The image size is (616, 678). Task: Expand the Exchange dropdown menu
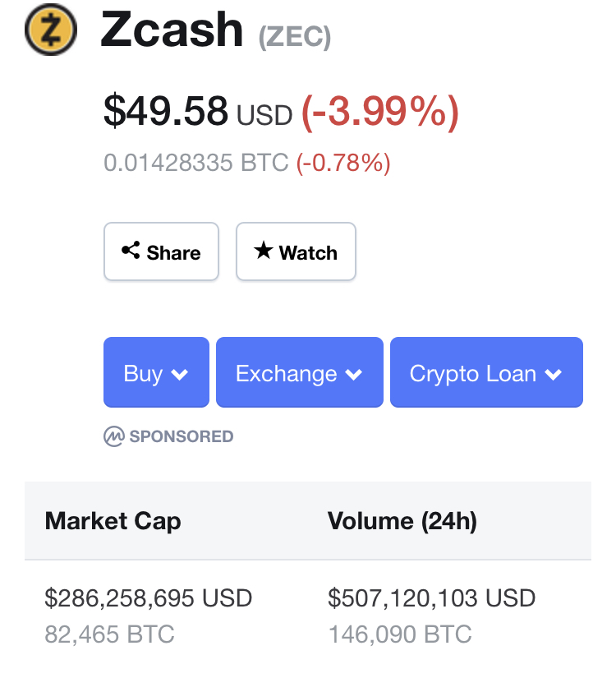point(299,373)
